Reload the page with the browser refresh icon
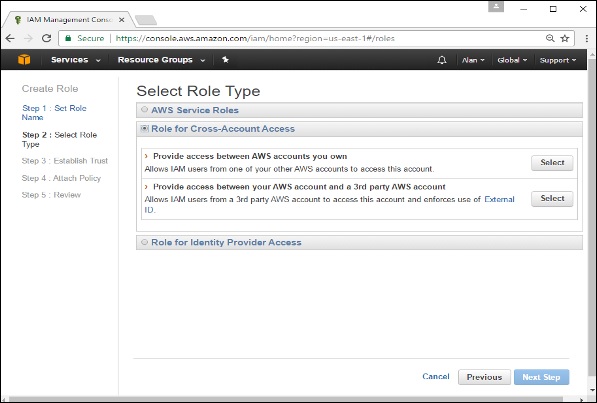This screenshot has width=597, height=403. click(46, 38)
